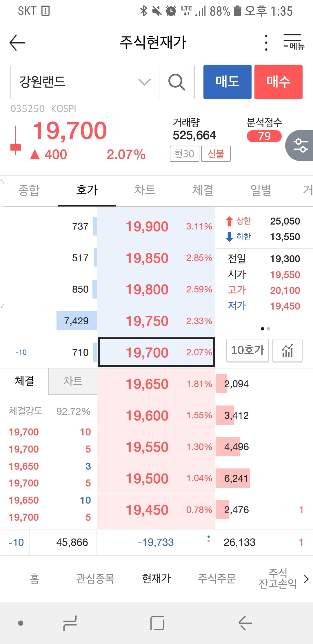Tap the back arrow at top left
The height and width of the screenshot is (644, 313).
click(x=17, y=42)
